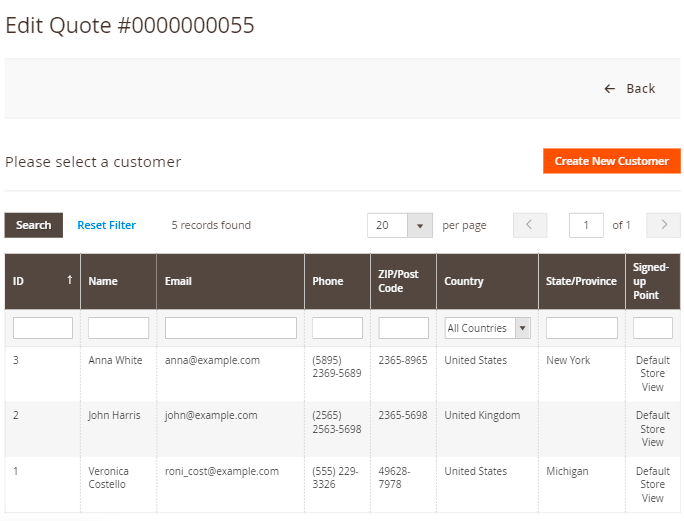
Task: Sort by Email column header
Action: click(x=230, y=281)
